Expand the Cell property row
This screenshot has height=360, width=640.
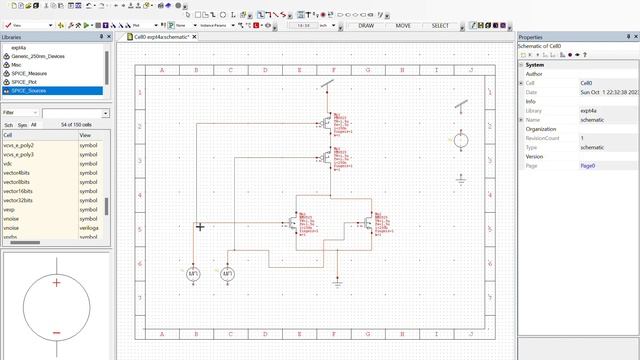tap(521, 83)
